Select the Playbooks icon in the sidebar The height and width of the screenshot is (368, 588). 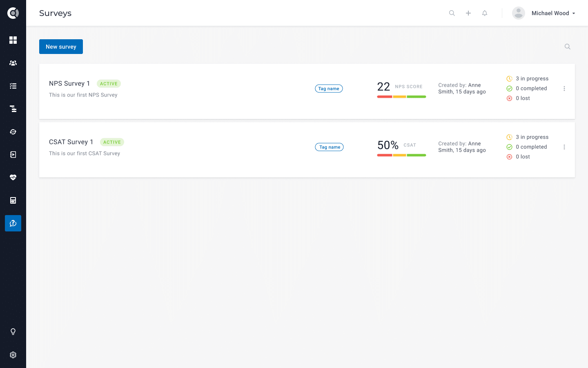13,155
